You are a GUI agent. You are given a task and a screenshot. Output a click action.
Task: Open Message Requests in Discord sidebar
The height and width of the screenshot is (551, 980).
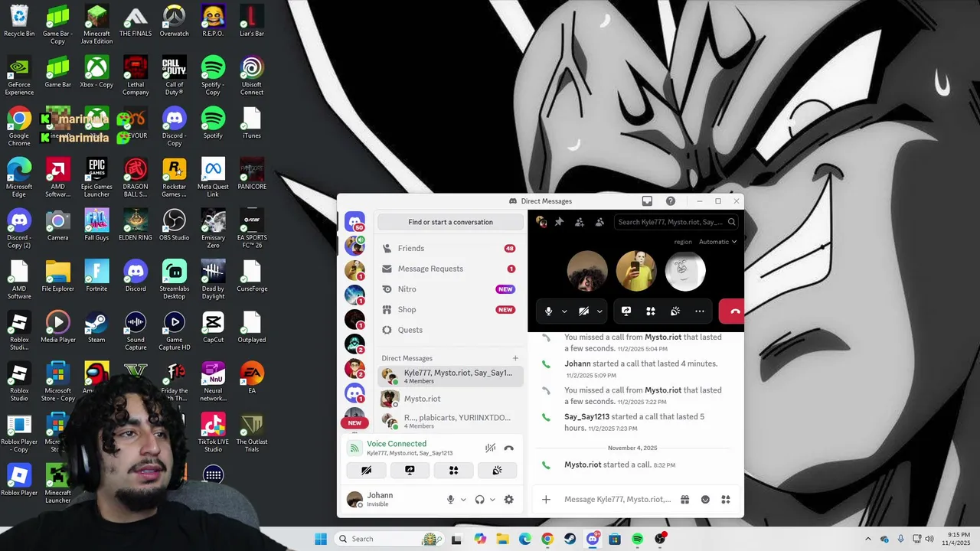[450, 269]
